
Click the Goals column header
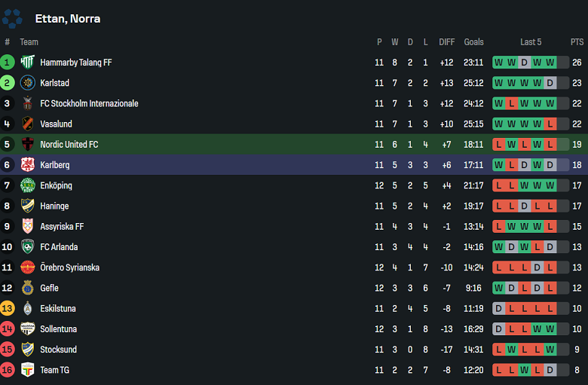coord(474,42)
